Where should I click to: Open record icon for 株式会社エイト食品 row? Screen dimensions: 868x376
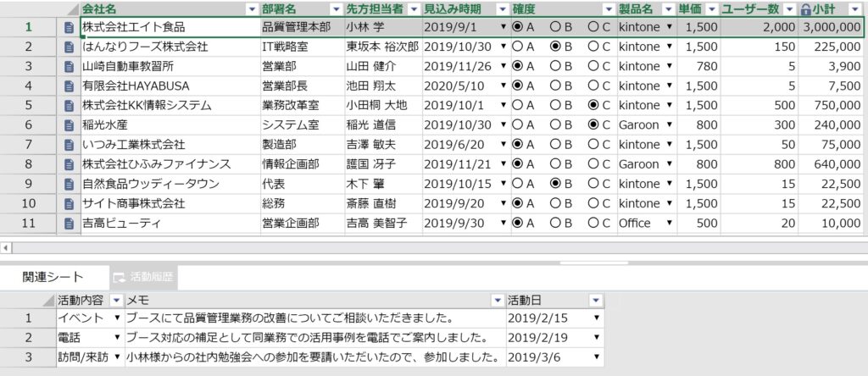[70, 27]
